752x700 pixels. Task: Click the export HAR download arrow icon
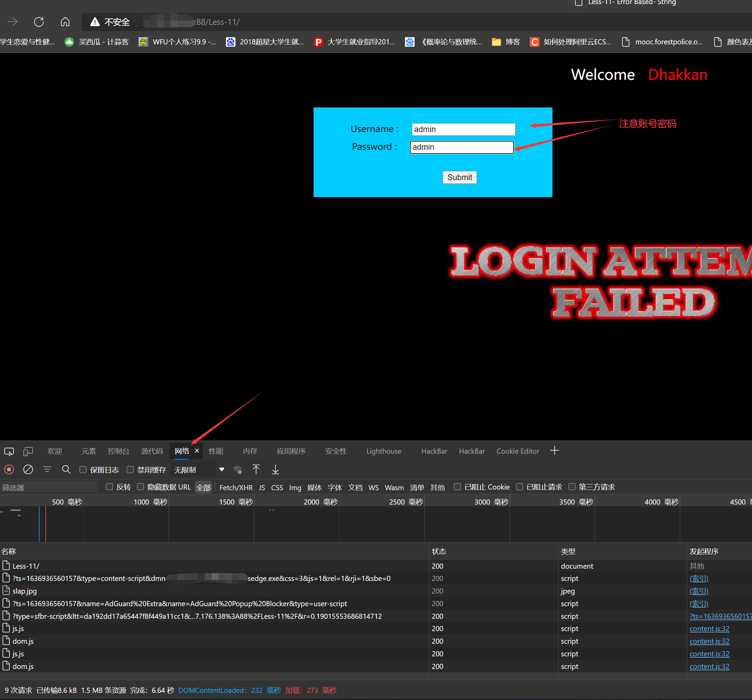coord(275,470)
